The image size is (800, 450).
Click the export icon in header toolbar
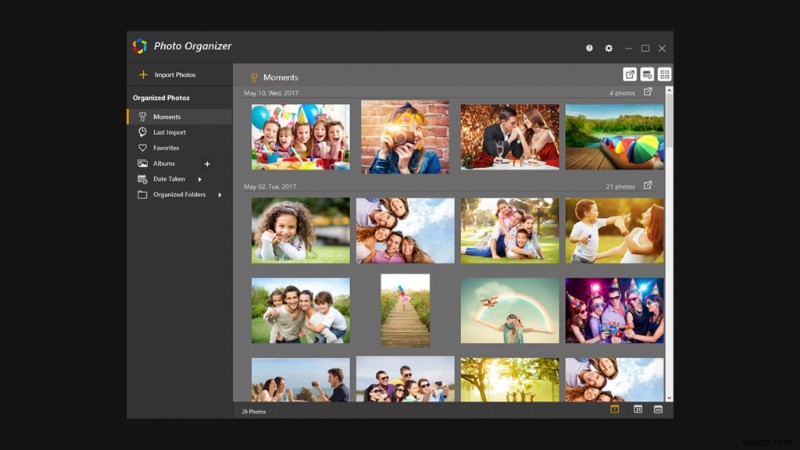pyautogui.click(x=630, y=74)
